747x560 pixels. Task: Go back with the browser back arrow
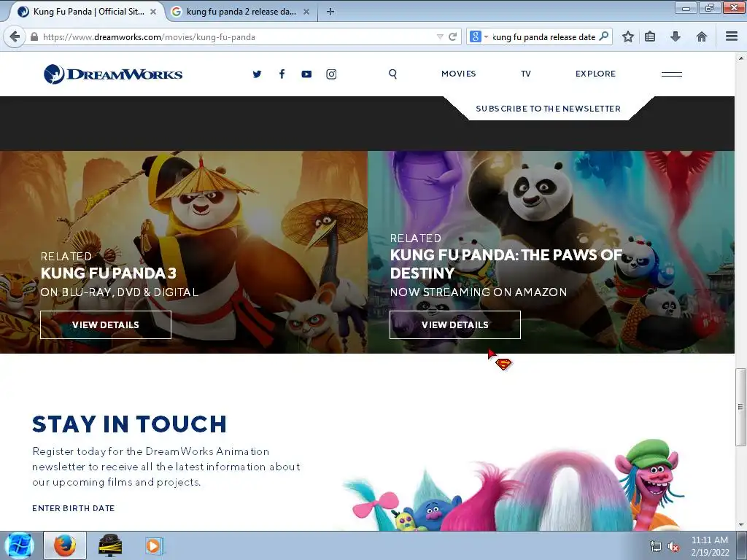pyautogui.click(x=15, y=36)
